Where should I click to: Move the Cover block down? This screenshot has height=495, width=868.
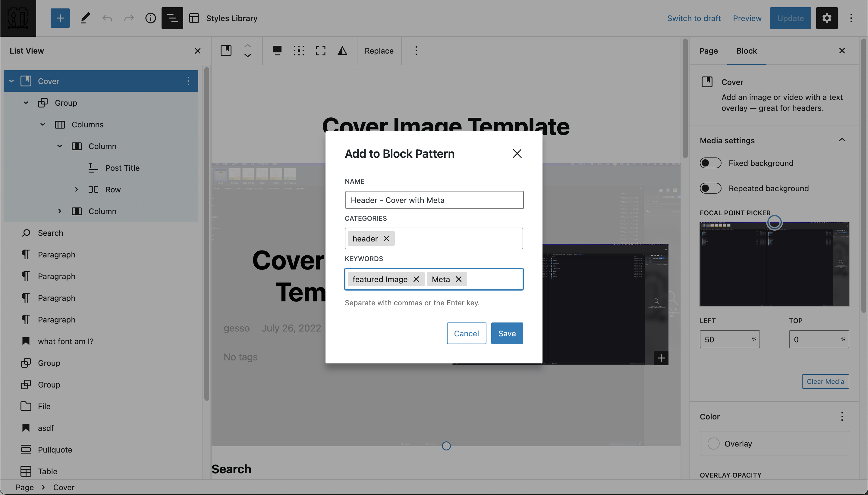[248, 56]
